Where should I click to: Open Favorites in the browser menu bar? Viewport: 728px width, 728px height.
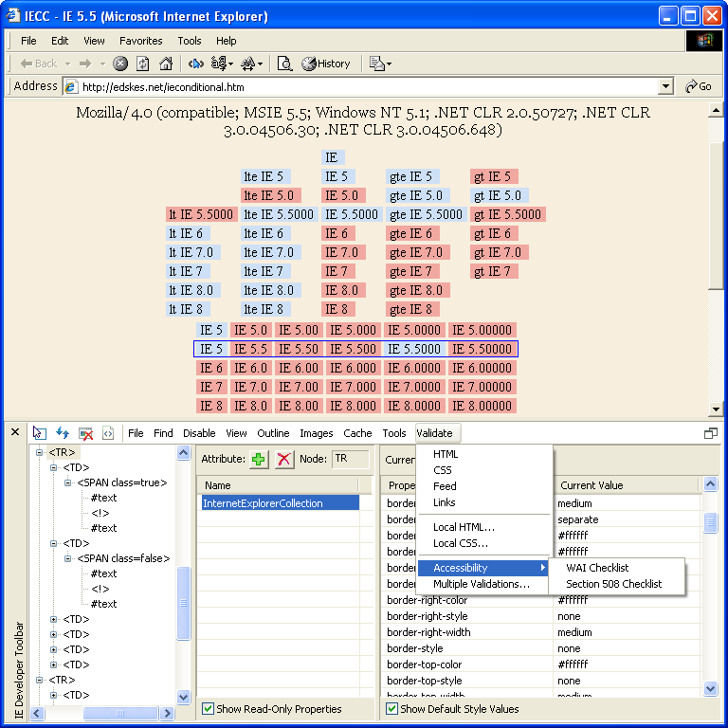pyautogui.click(x=140, y=41)
